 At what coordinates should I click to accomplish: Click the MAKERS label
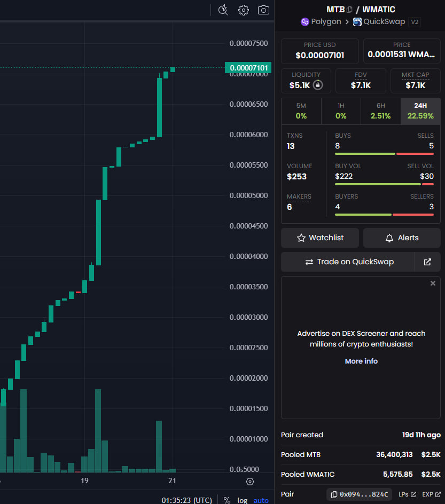click(x=299, y=196)
